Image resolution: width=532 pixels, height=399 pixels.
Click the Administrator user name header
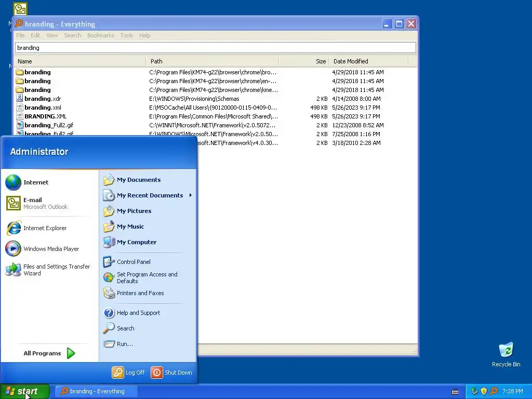click(39, 152)
